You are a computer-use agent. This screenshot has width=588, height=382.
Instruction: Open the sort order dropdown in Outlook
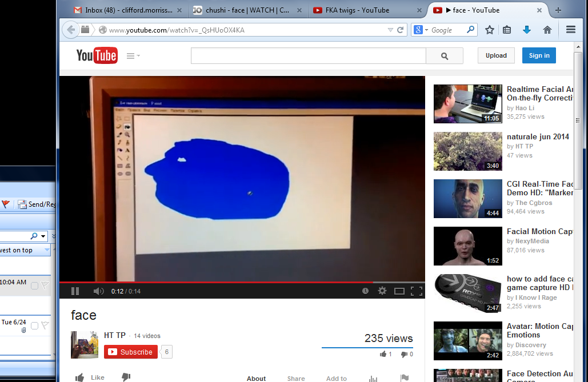[x=47, y=250]
